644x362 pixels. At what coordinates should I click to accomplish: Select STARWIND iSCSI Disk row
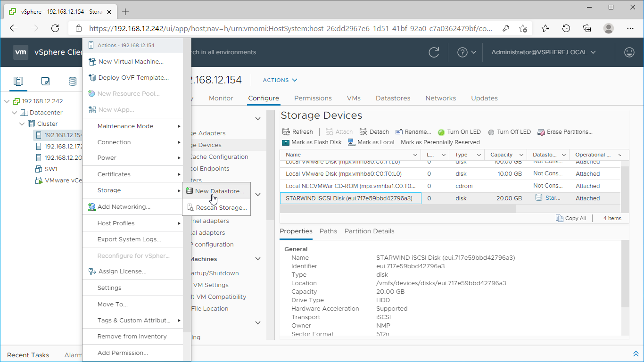450,198
